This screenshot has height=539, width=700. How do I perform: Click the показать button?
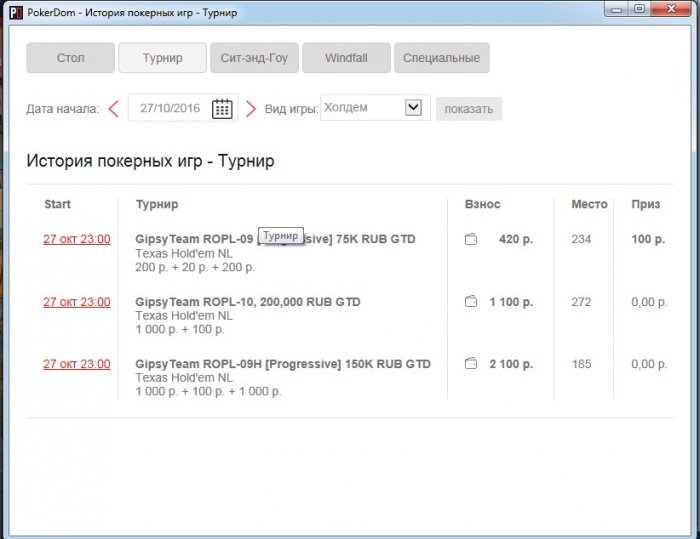[469, 109]
